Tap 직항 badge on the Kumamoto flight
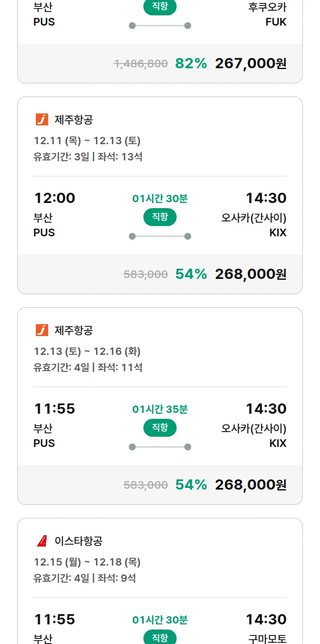The width and height of the screenshot is (320, 644). tap(160, 638)
